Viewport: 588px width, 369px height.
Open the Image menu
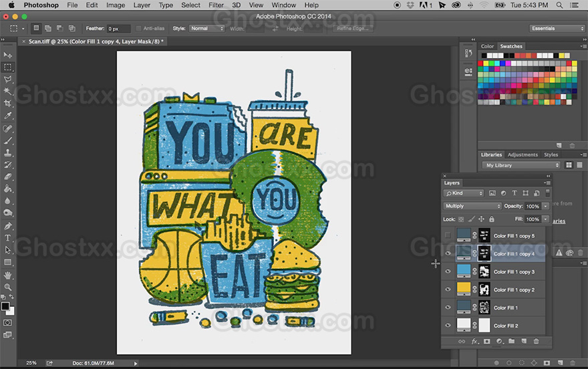[116, 5]
